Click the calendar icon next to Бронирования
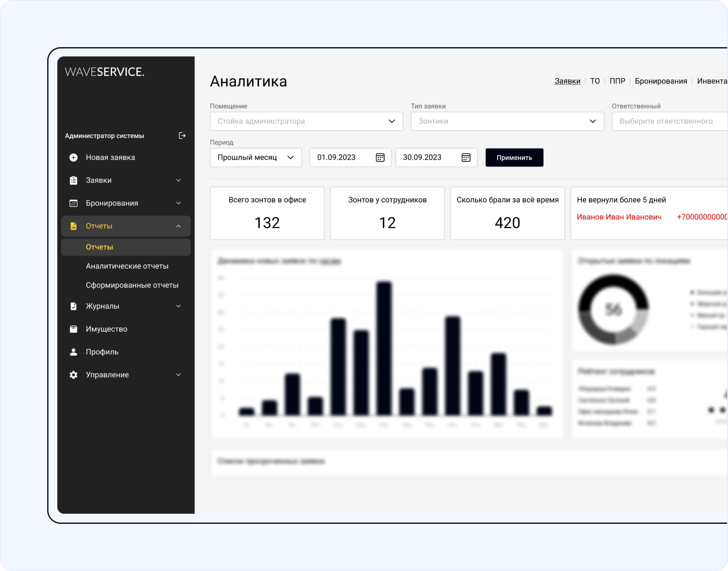This screenshot has width=728, height=571. [x=73, y=203]
